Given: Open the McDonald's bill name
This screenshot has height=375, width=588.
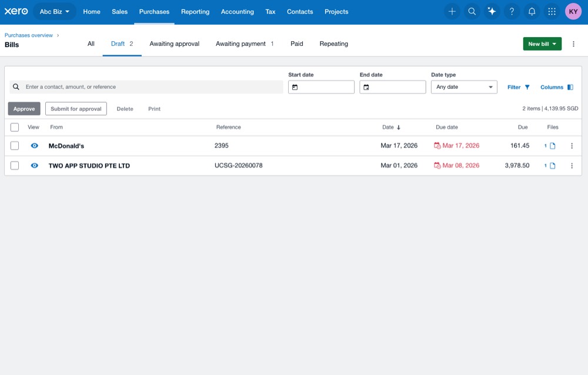Looking at the screenshot, I should point(66,145).
